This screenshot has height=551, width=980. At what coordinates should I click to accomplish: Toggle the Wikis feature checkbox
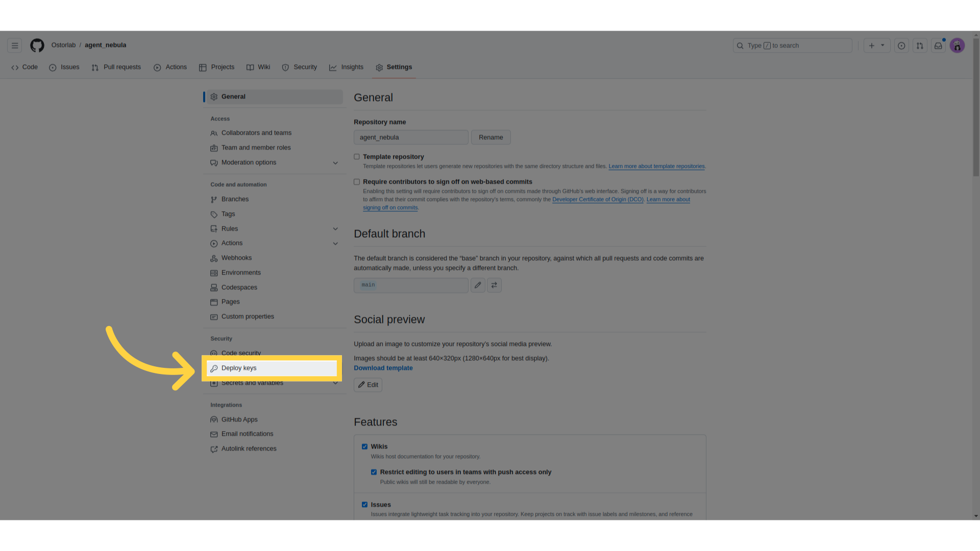365,446
